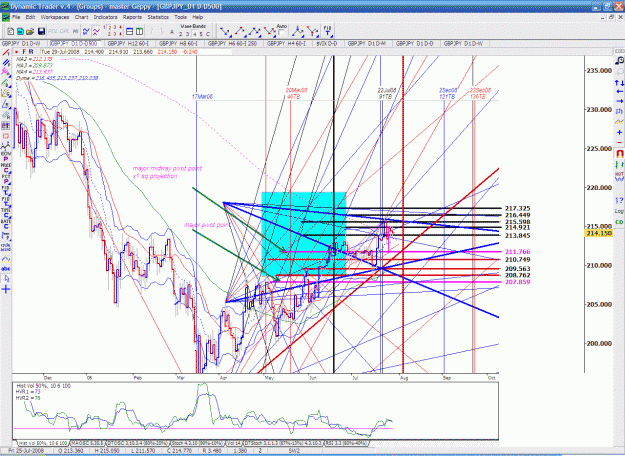The image size is (625, 456).
Task: Click the save floppy disk icon
Action: click(x=41, y=31)
